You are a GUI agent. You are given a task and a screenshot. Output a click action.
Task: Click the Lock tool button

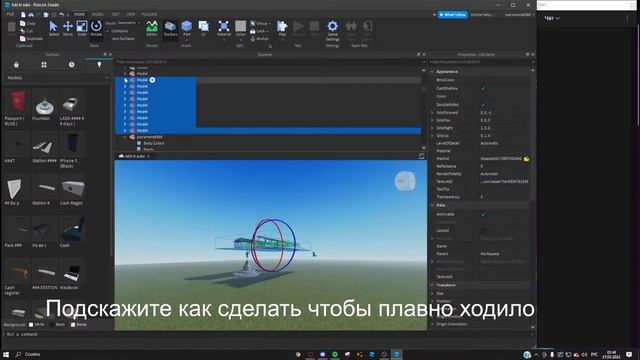259,31
